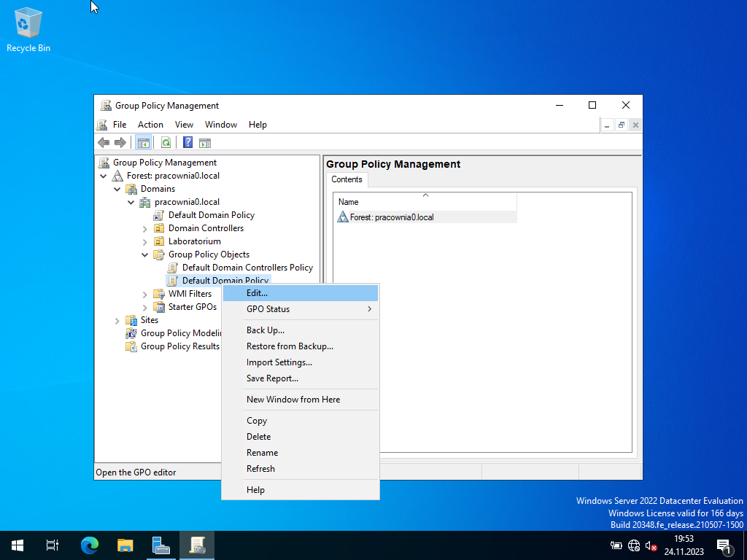Select Restore from Backup... in context menu
Screen dimensions: 747x560
point(301,346)
